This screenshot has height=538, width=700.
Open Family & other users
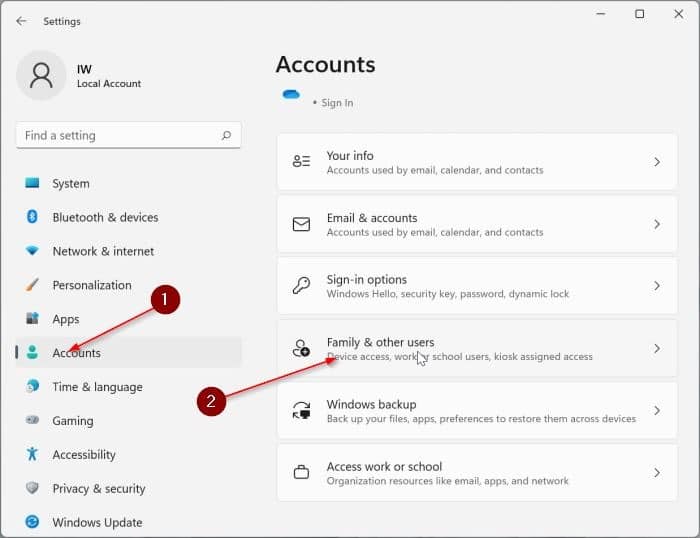477,348
